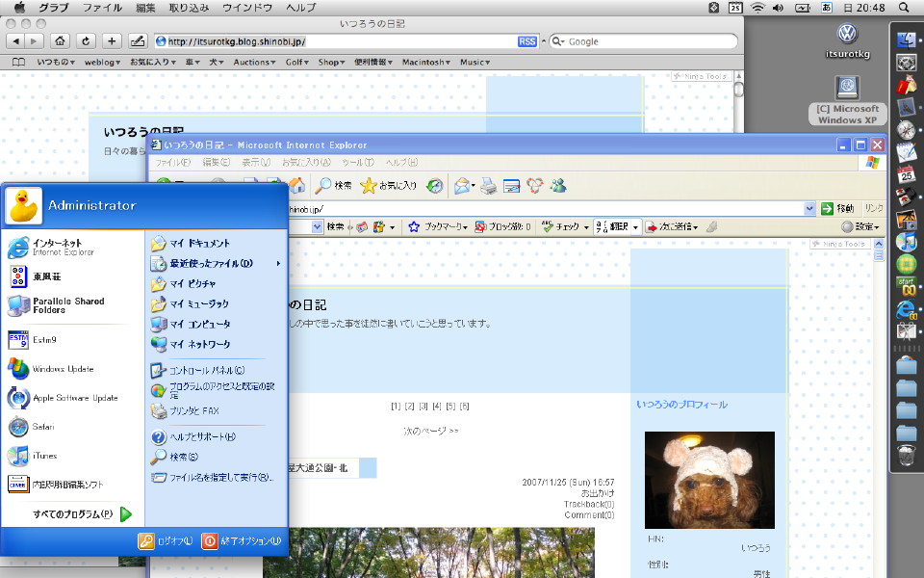This screenshot has height=578, width=924.
Task: Open IE お気に入り favorites star button
Action: (388, 186)
